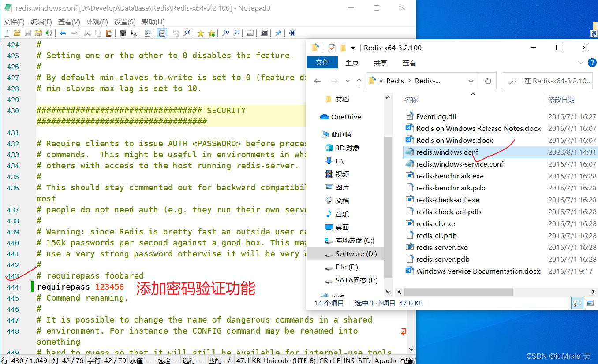Go back in the Explorer window

318,81
